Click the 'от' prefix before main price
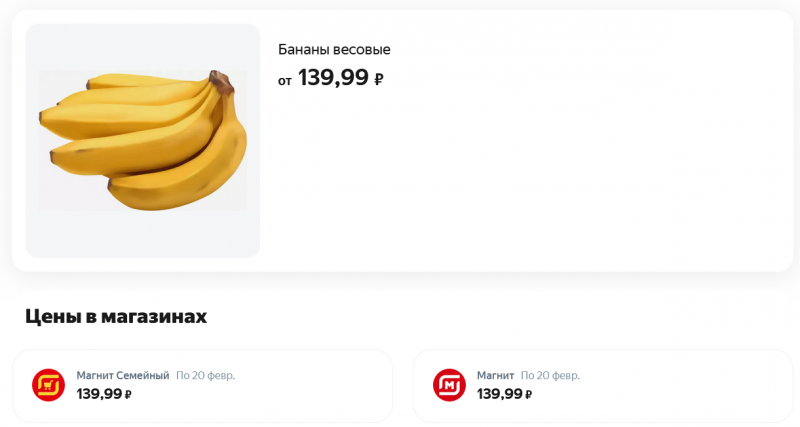The height and width of the screenshot is (427, 800). click(x=285, y=81)
